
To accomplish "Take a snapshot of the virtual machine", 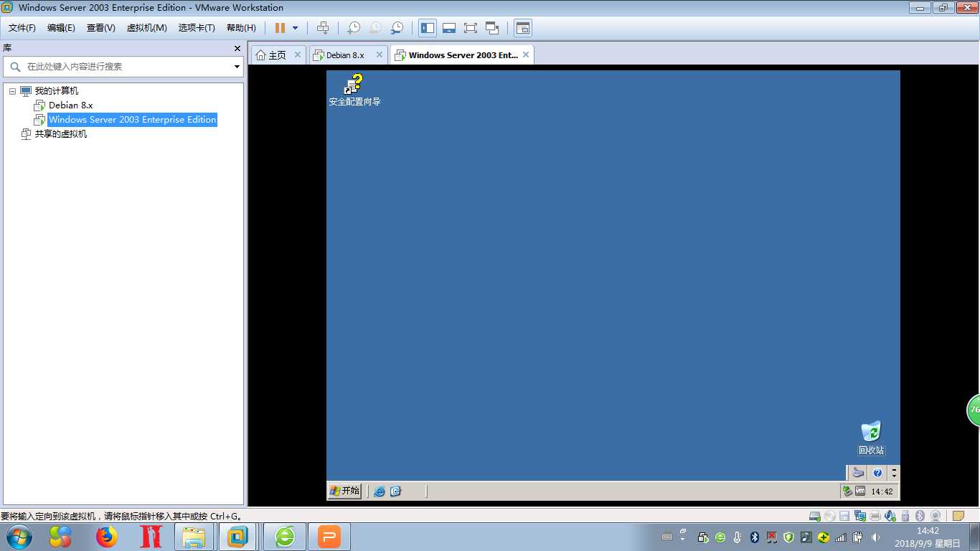I will tap(354, 28).
